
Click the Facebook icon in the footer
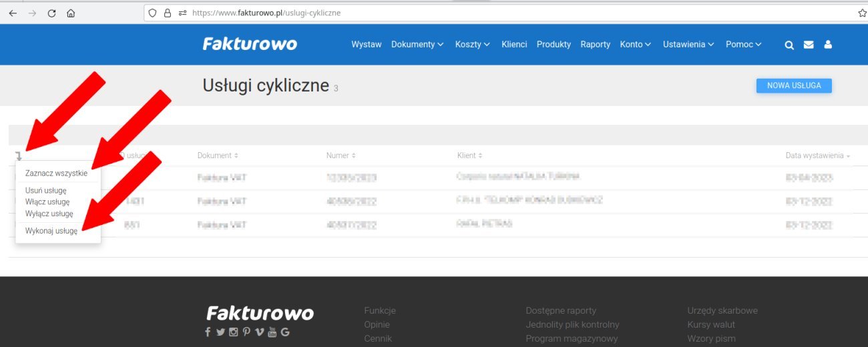[208, 332]
